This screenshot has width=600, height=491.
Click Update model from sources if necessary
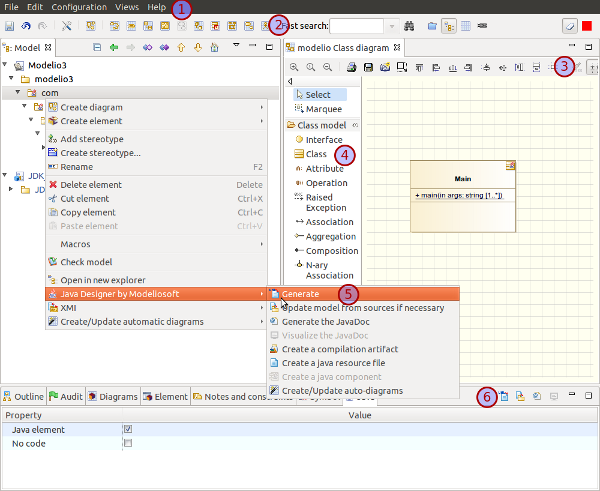click(x=363, y=308)
